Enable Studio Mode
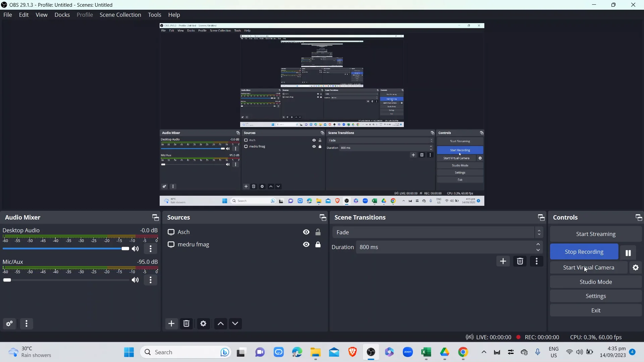 coord(596,282)
